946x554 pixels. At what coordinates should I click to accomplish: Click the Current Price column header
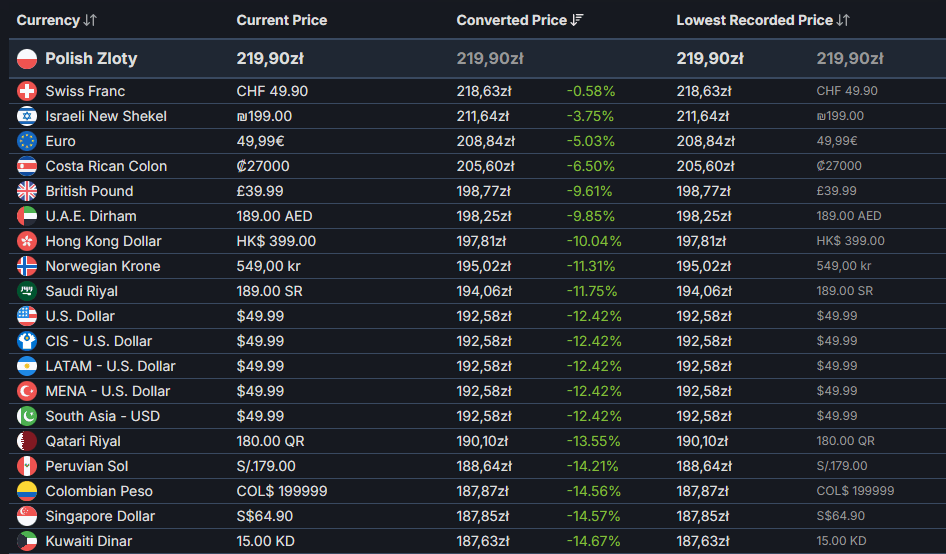pos(281,20)
